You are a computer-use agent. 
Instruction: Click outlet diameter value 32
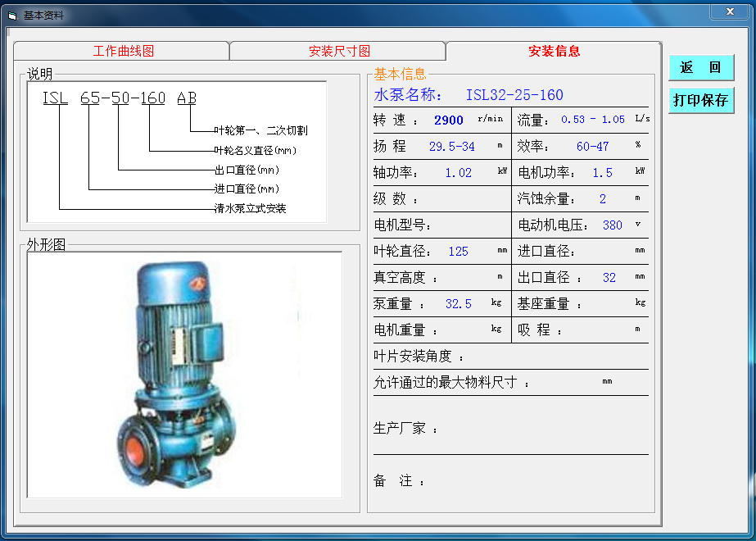(609, 278)
